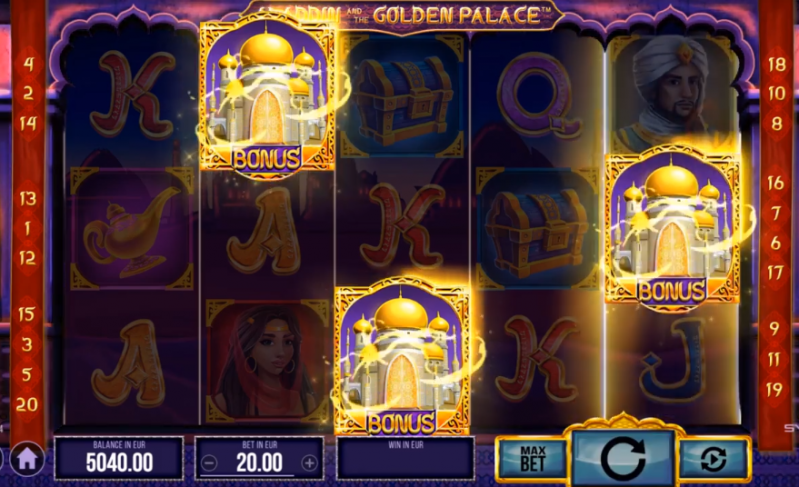Click the princess symbol on reel two

coord(266,362)
